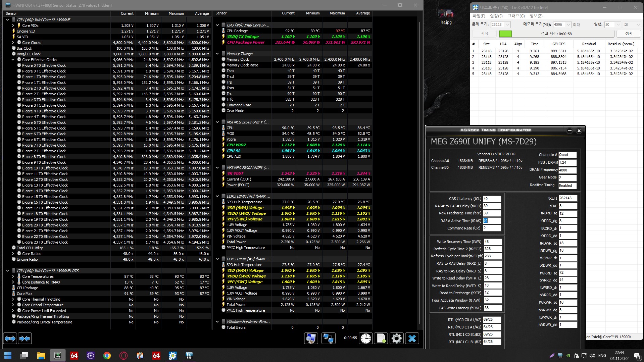
Task: Open File Explorer from taskbar
Action: click(41, 356)
